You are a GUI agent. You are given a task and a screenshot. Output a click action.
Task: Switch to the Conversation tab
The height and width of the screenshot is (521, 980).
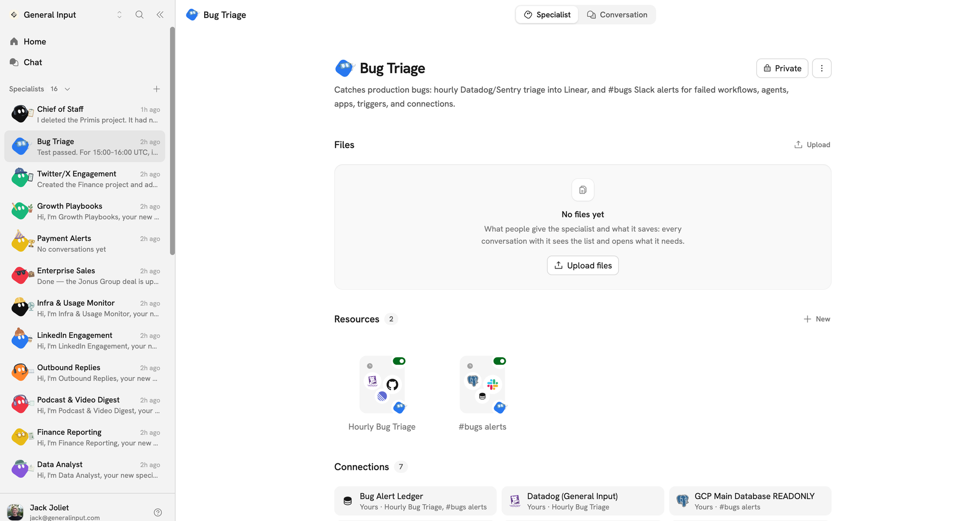[617, 15]
